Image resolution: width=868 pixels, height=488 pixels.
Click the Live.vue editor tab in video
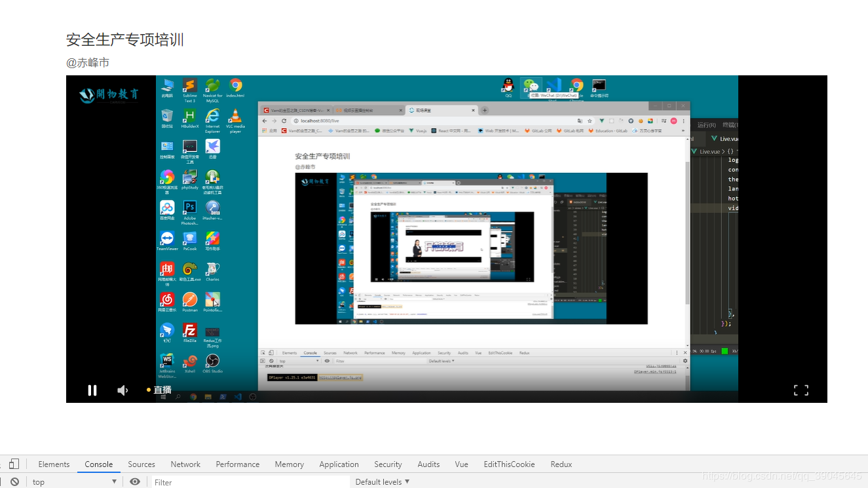tap(726, 139)
